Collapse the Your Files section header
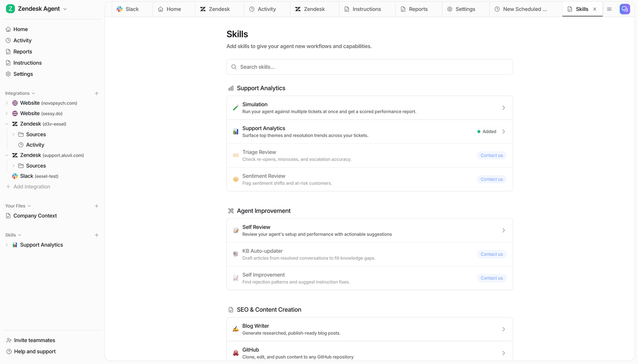638x364 pixels. tap(18, 206)
